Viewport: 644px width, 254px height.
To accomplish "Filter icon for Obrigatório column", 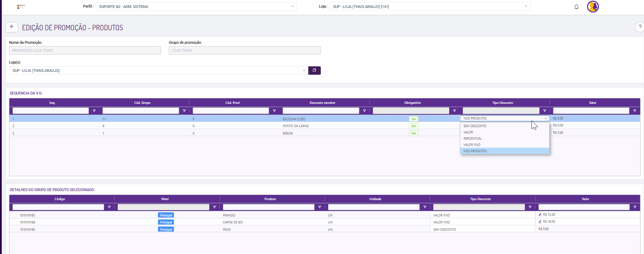I will (x=454, y=111).
